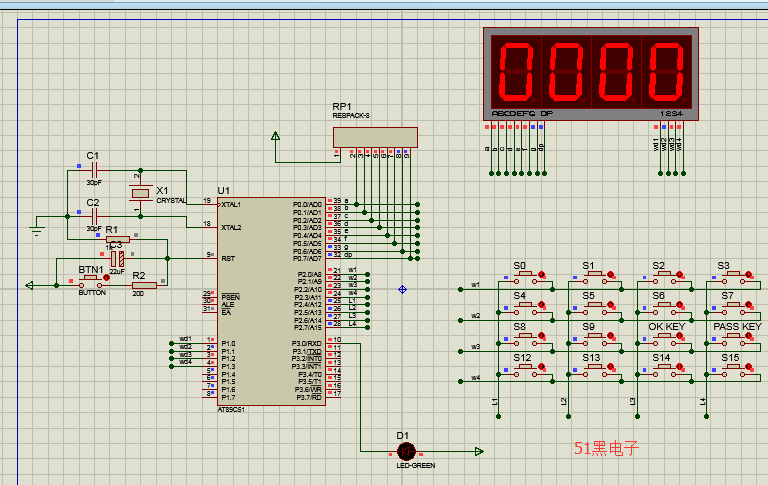Select the four-digit seven-segment display
The width and height of the screenshot is (768, 485).
pos(591,74)
